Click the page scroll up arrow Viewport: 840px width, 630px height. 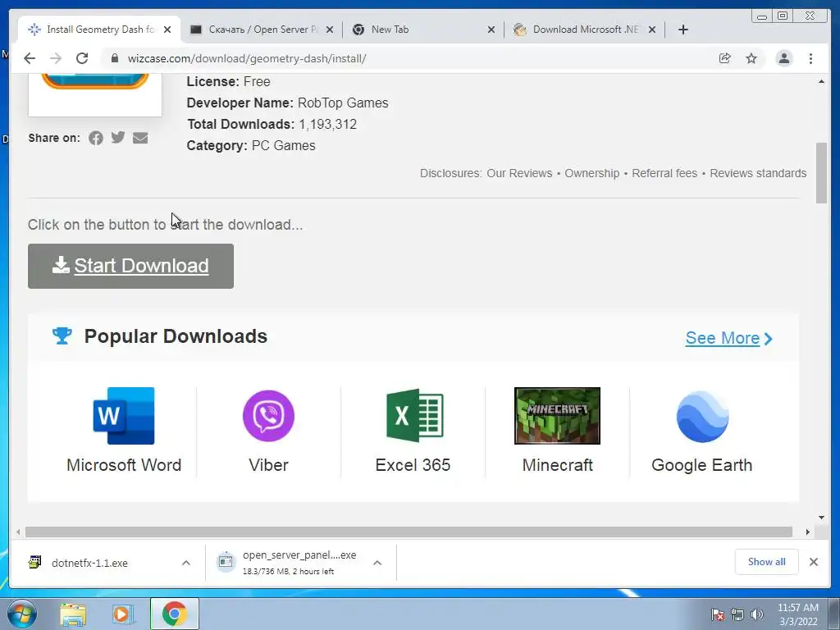(x=821, y=81)
